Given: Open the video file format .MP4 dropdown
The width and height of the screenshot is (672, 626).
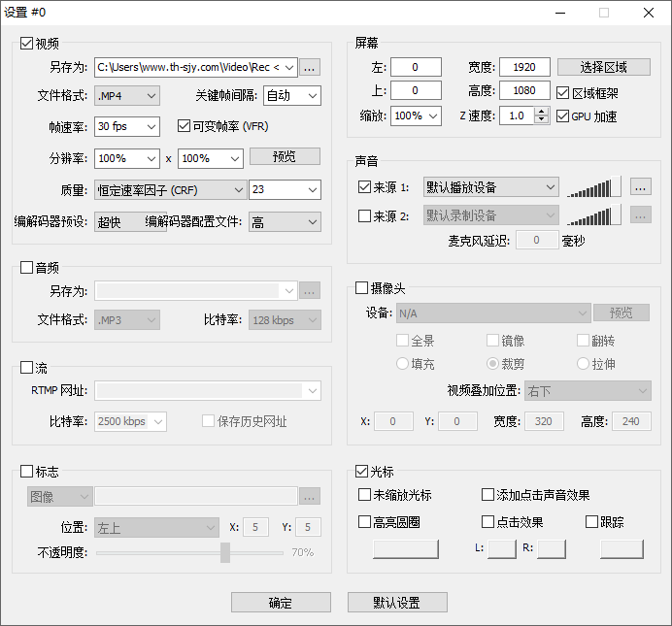Looking at the screenshot, I should 127,96.
